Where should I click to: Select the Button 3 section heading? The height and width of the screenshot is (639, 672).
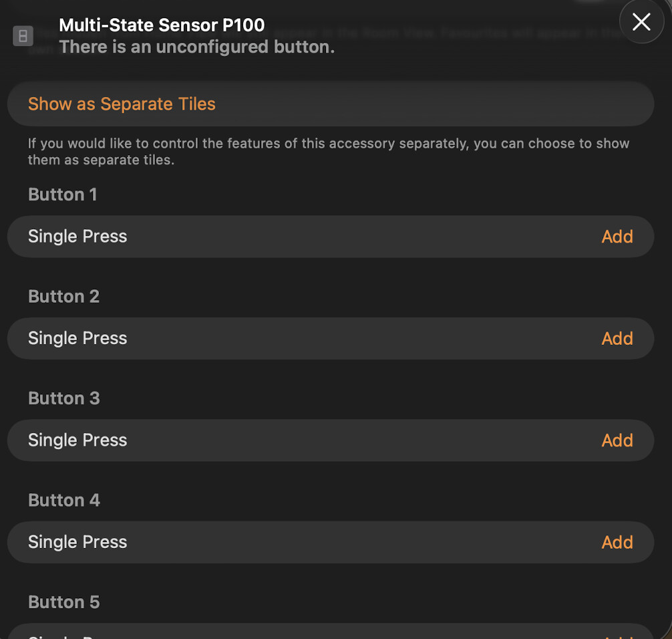(63, 398)
